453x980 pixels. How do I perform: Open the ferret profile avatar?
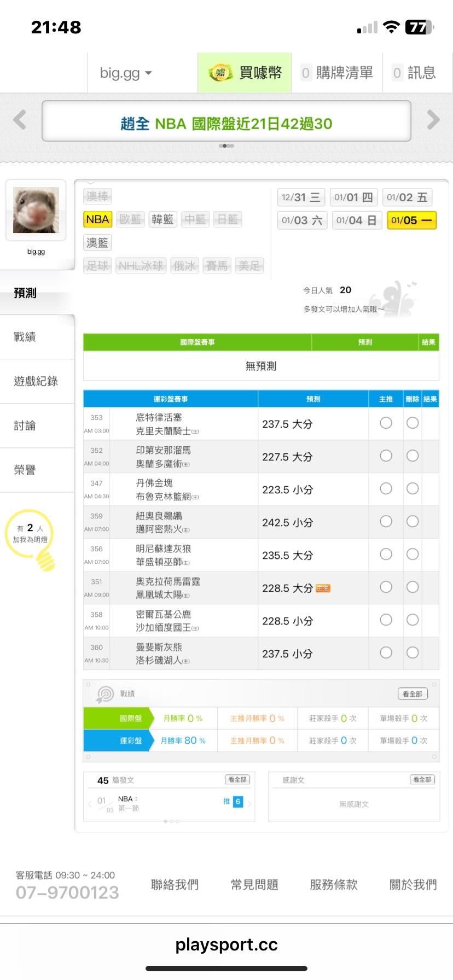click(x=36, y=211)
